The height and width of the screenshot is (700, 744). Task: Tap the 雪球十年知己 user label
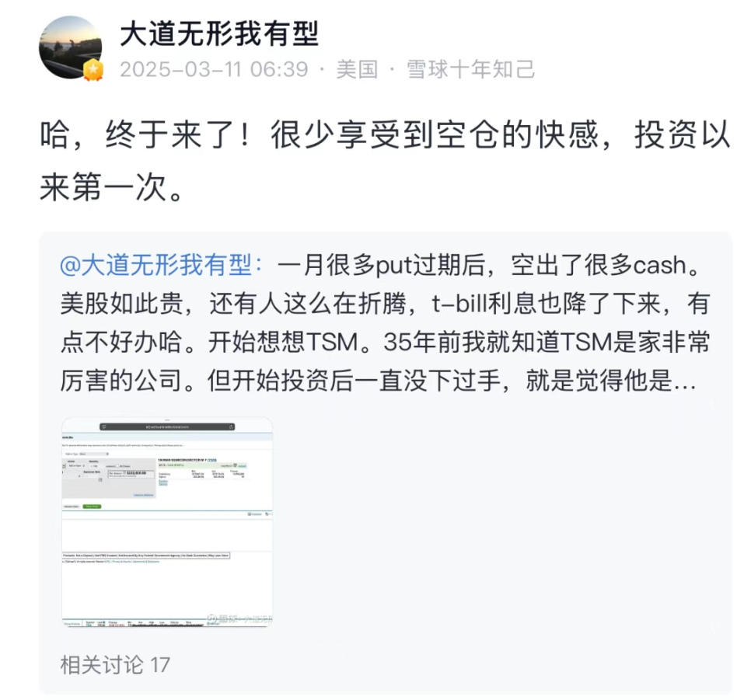470,69
